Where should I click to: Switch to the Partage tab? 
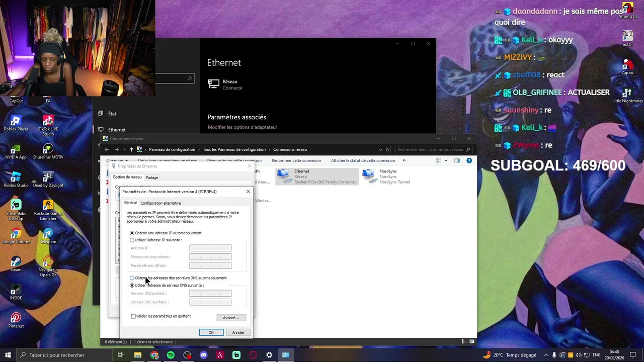click(152, 177)
